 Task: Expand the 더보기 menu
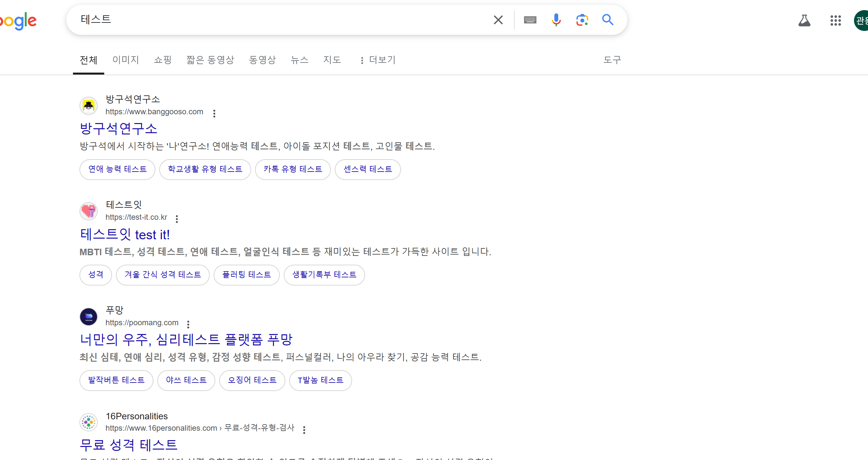(378, 60)
